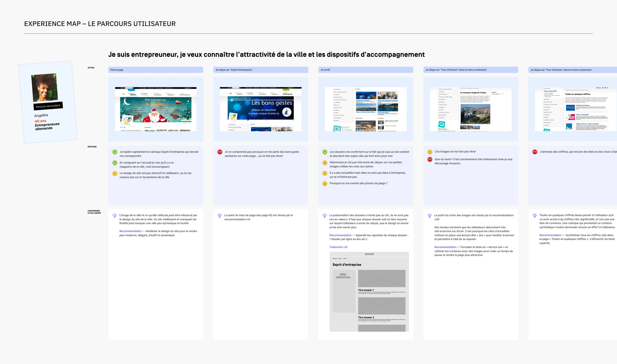The image size is (617, 364).
Task: Open the "Toulon en quelques chiffres" screenshot thumbnail
Action: [576, 109]
